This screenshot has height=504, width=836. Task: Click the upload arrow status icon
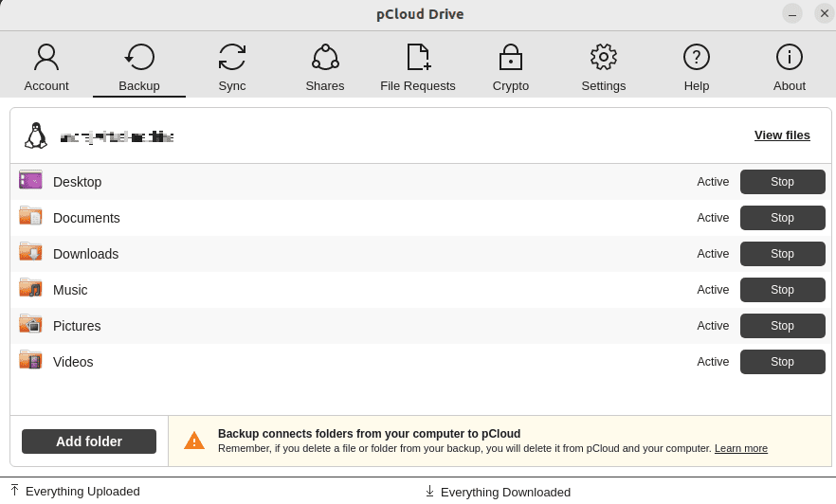click(x=14, y=490)
